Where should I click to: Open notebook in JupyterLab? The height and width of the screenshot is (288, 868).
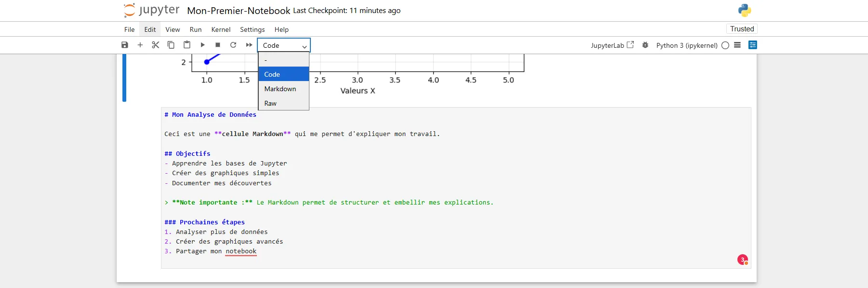click(612, 45)
